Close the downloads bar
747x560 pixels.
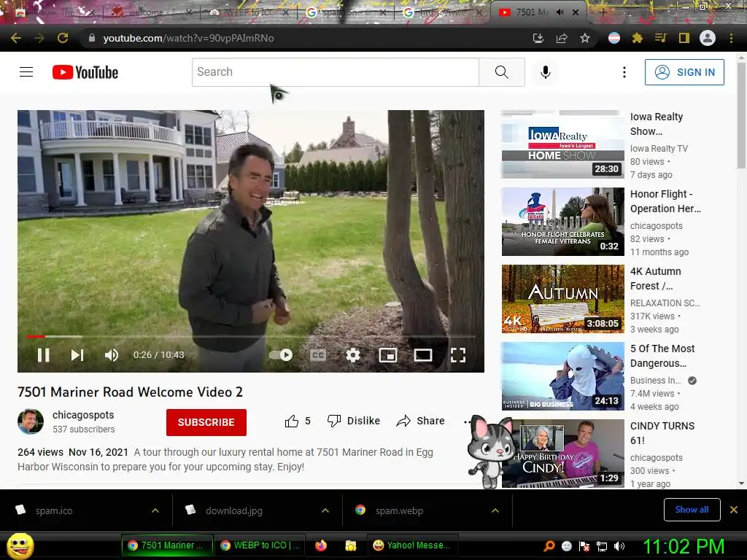(x=734, y=510)
